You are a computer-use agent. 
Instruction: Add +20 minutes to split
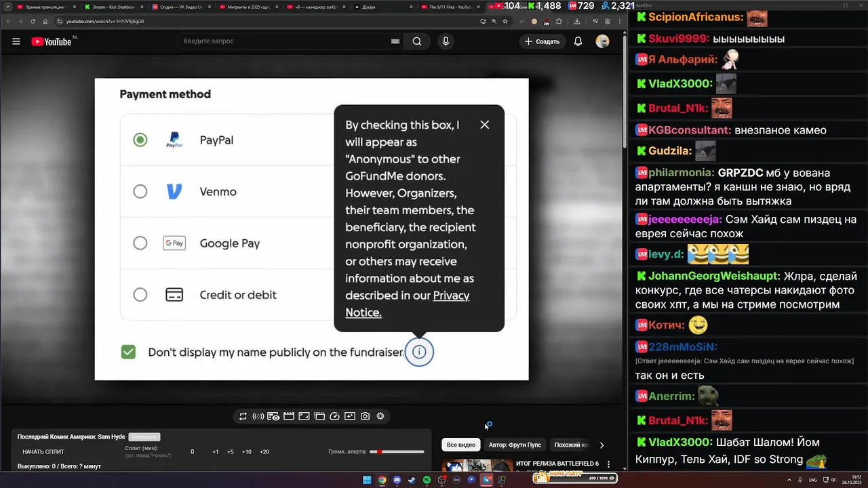pyautogui.click(x=264, y=451)
